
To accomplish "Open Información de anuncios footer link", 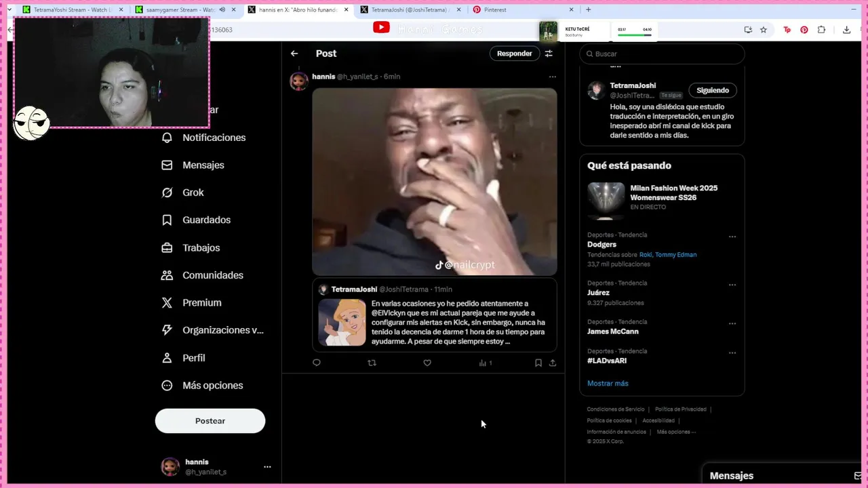I will [616, 432].
